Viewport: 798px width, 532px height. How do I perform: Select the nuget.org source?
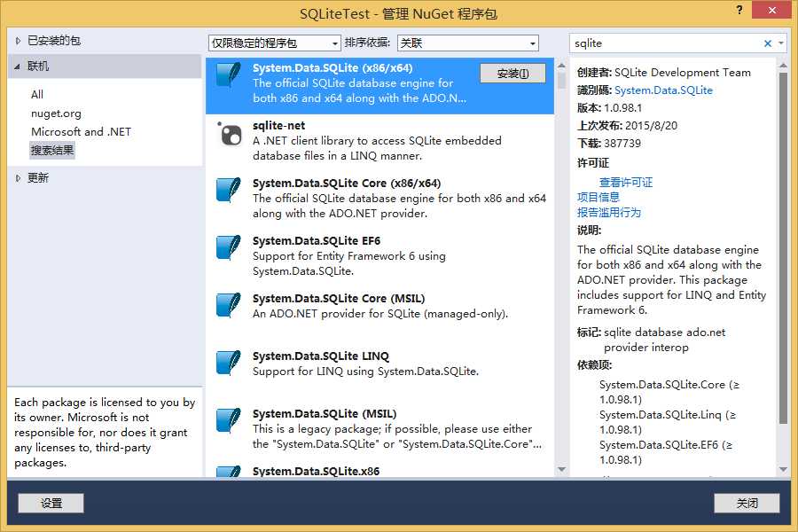coord(56,113)
